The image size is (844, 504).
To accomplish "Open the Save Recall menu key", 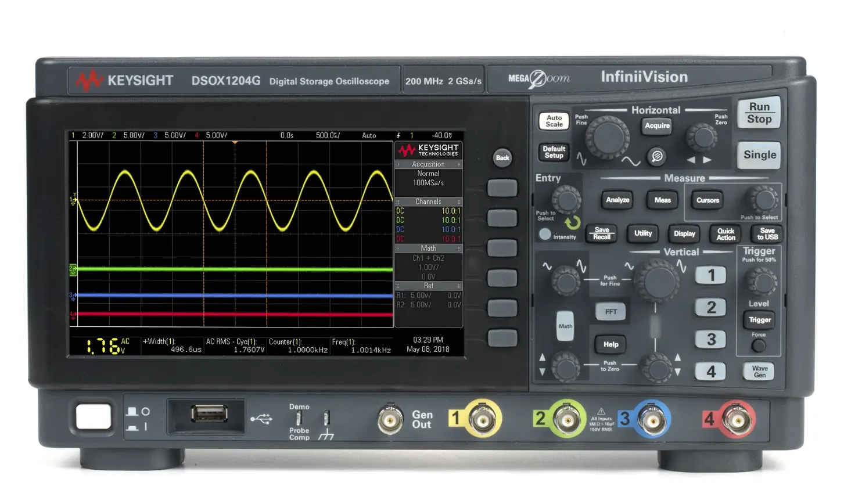I will (x=602, y=233).
